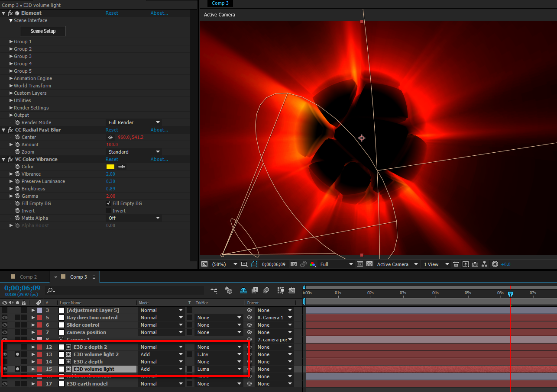Click the TrkMat column header
This screenshot has height=392, width=557.
click(202, 303)
